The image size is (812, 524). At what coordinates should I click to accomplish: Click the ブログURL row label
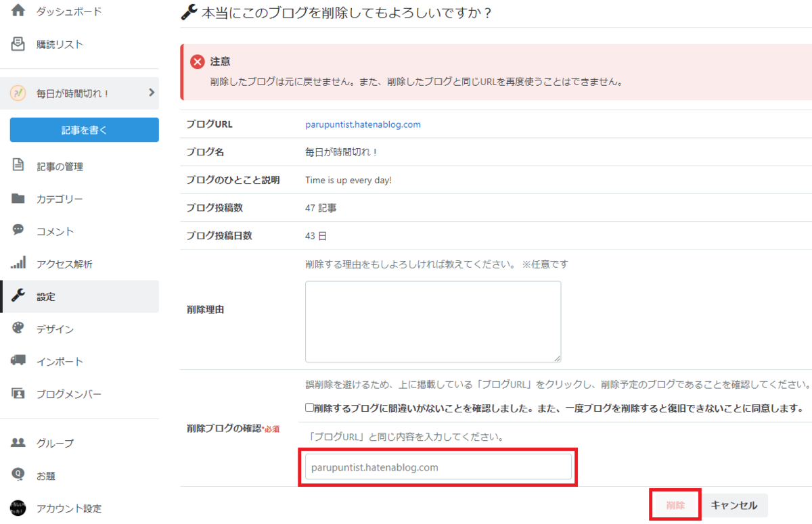[209, 124]
